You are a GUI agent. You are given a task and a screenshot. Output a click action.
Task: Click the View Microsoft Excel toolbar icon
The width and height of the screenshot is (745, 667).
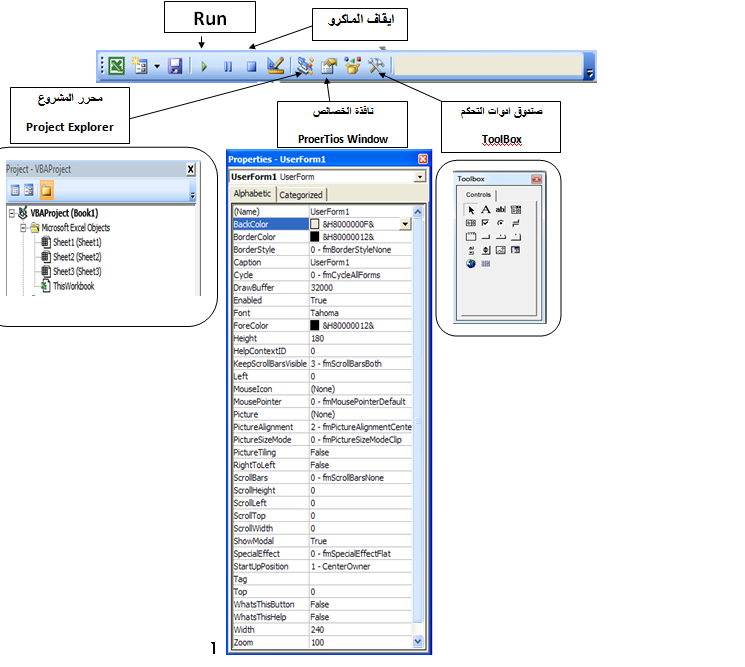pyautogui.click(x=116, y=66)
